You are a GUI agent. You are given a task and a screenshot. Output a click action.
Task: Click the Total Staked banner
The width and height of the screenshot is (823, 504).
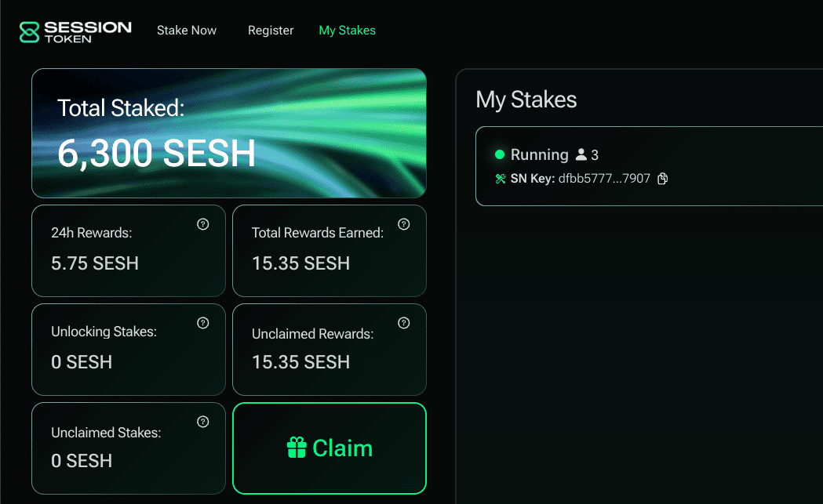(229, 132)
